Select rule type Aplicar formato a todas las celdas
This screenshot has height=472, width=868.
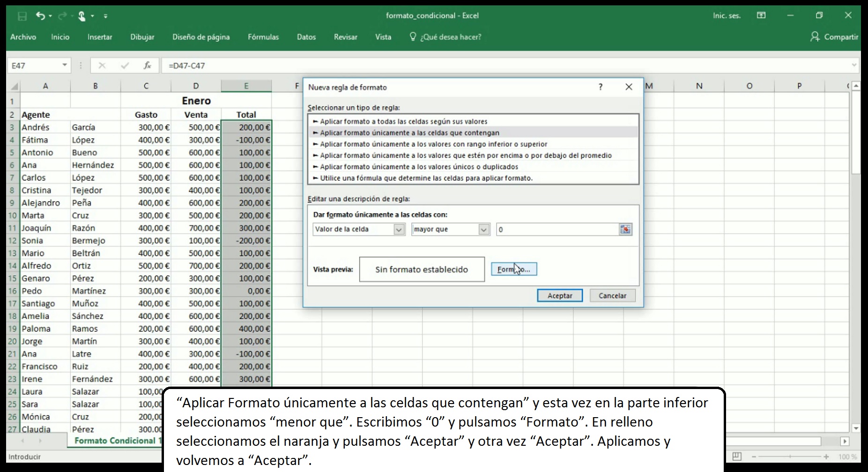click(x=473, y=121)
